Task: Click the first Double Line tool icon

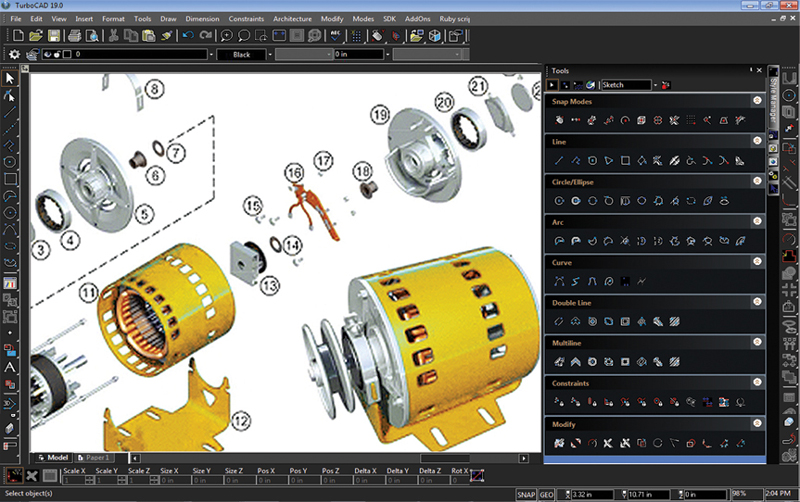Action: [x=559, y=321]
